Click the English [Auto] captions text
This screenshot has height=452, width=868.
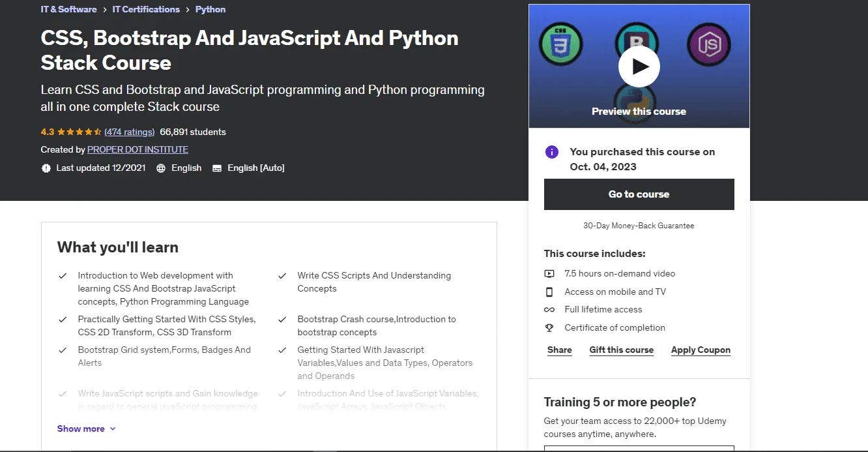tap(256, 168)
